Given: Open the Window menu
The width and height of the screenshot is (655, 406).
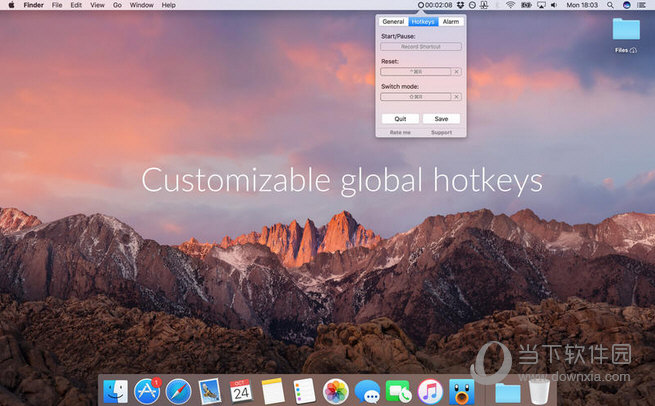Looking at the screenshot, I should tap(141, 5).
